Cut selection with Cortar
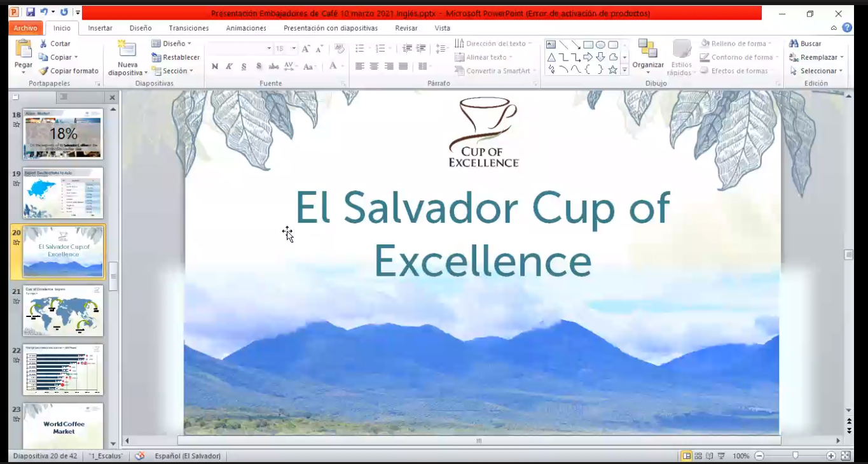The image size is (868, 464). [x=55, y=43]
